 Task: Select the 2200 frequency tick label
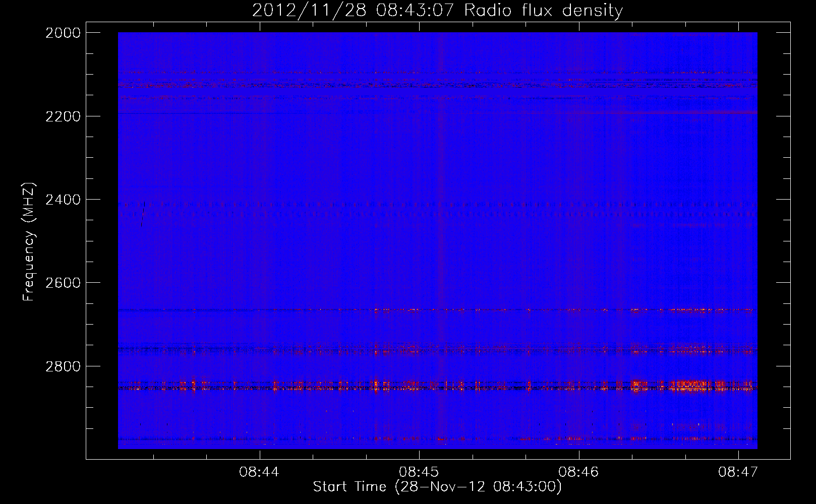point(63,116)
